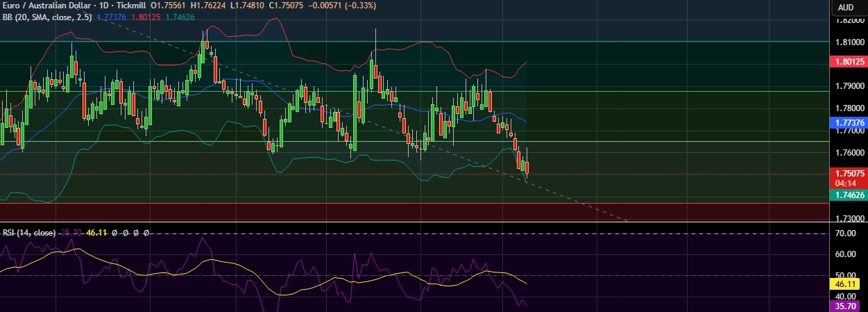Click the 1.79000 price scale value

[x=850, y=87]
